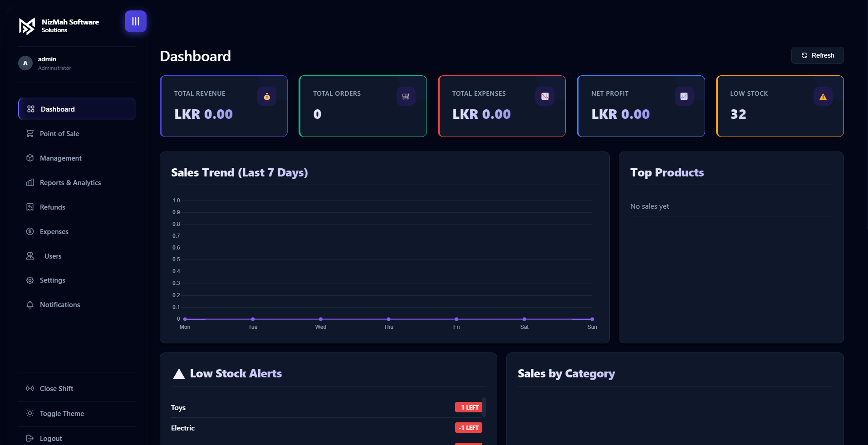Image resolution: width=868 pixels, height=445 pixels.
Task: Click the money bag icon in Total Revenue
Action: pos(267,96)
